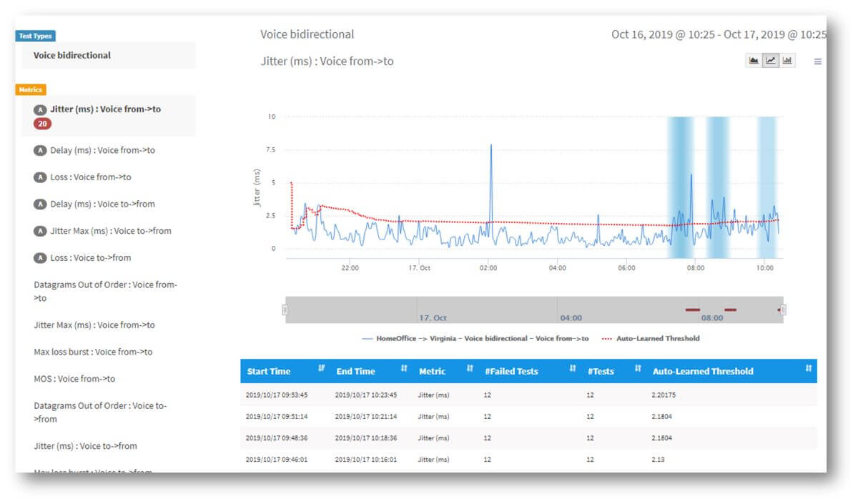
Task: Switch to the bar chart view
Action: point(786,61)
